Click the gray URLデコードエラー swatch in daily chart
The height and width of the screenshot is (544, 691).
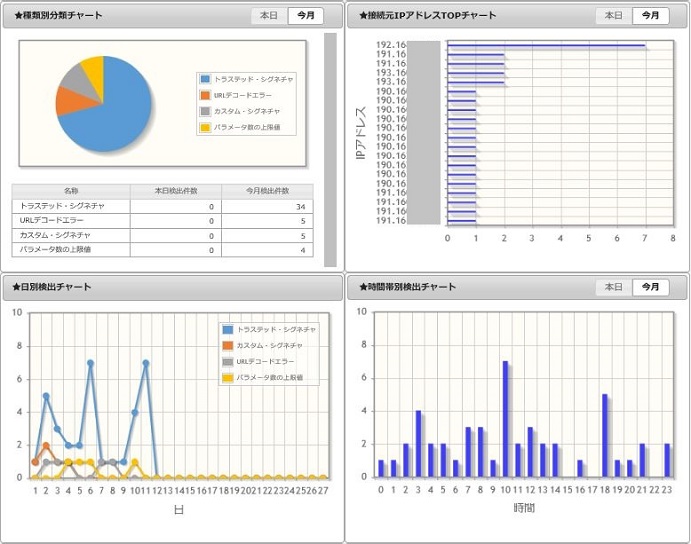228,362
